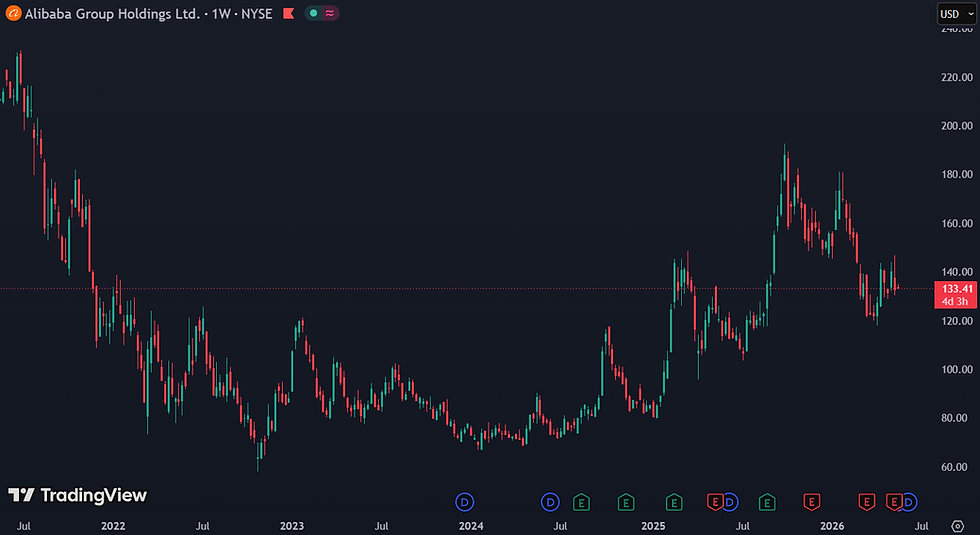
Task: Click the orange Alibaba logo icon
Action: tap(13, 13)
